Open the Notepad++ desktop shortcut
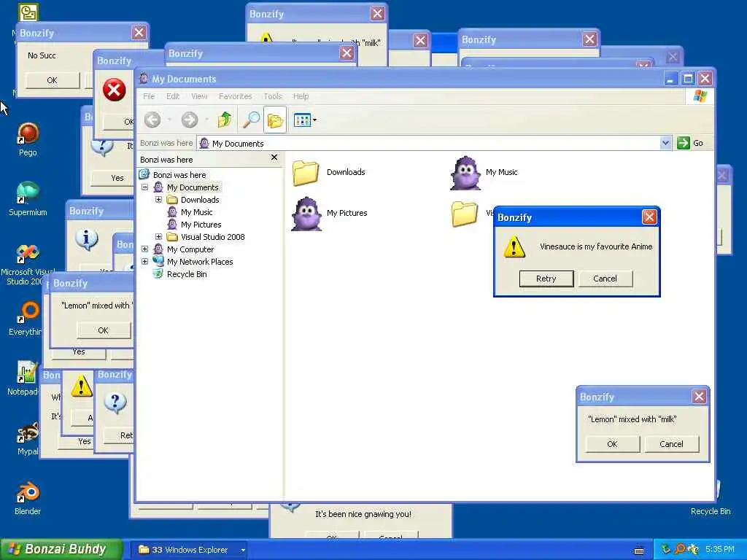 [26, 378]
